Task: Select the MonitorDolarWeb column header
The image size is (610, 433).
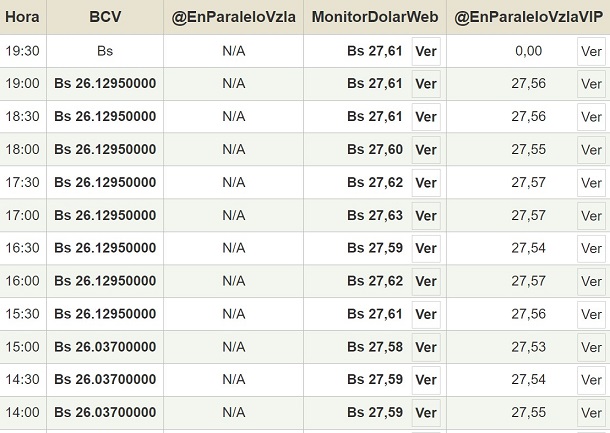Action: pyautogui.click(x=375, y=17)
